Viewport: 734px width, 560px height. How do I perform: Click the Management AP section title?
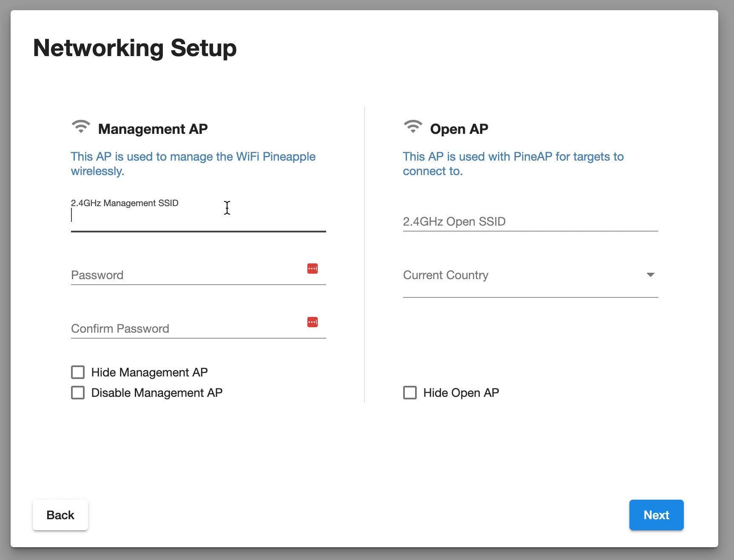153,129
